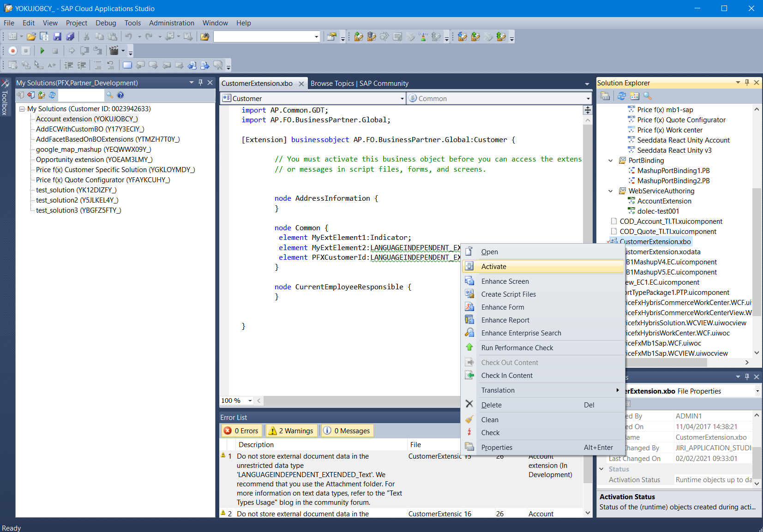Viewport: 763px width, 532px height.
Task: Choose Activate from the context menu
Action: coord(493,267)
